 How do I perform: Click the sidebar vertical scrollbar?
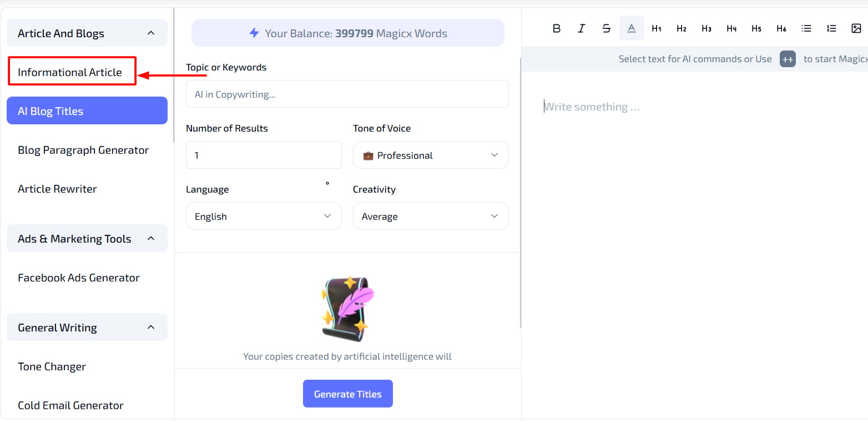coord(174,75)
